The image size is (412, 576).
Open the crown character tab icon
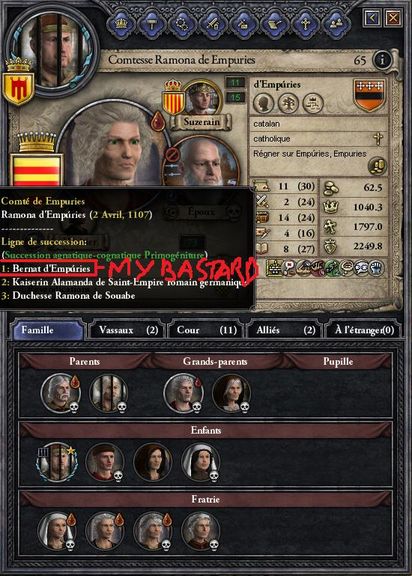coord(121,24)
